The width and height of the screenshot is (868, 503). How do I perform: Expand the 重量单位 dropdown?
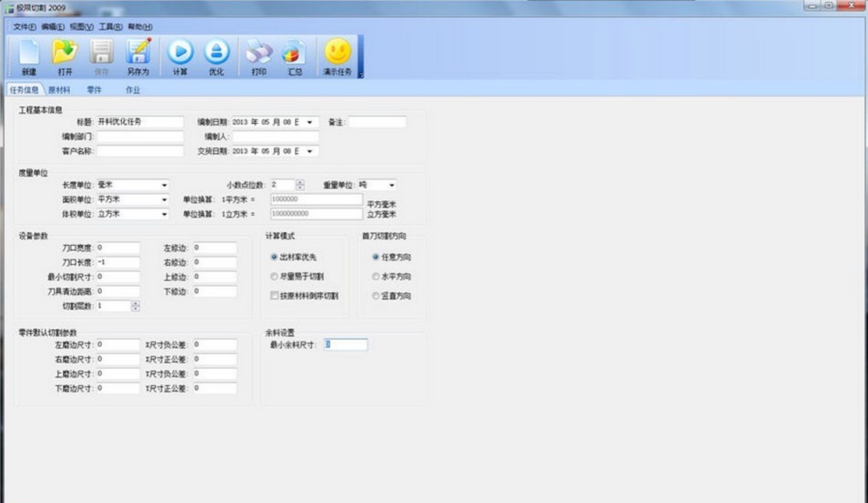click(x=392, y=185)
